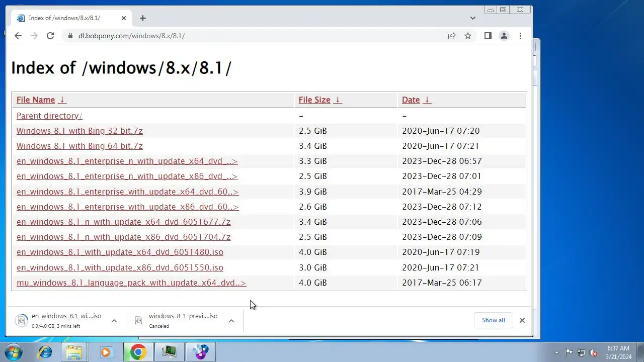Open Windows Media Player from taskbar
The height and width of the screenshot is (362, 644).
point(105,352)
